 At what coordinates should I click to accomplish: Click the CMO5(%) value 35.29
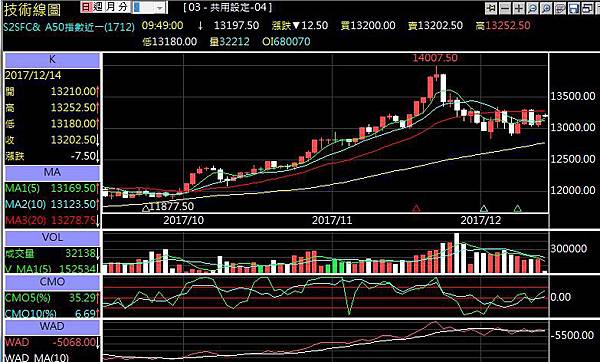82,298
